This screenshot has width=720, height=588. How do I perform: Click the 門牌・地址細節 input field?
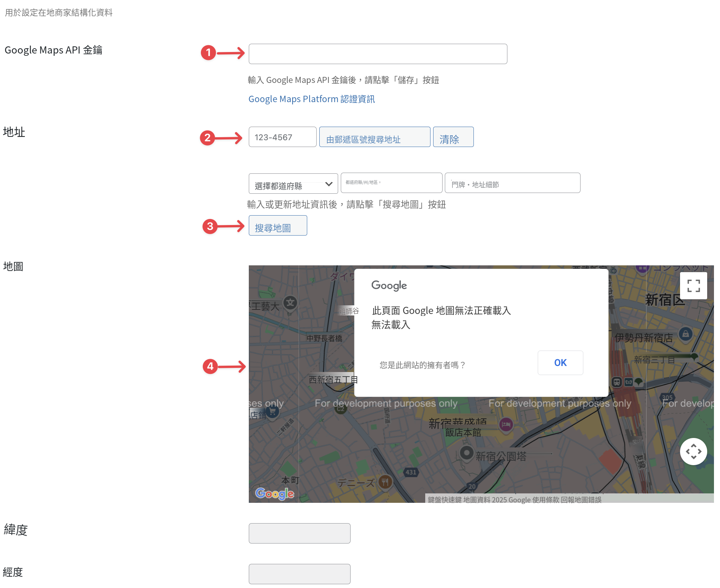(512, 183)
